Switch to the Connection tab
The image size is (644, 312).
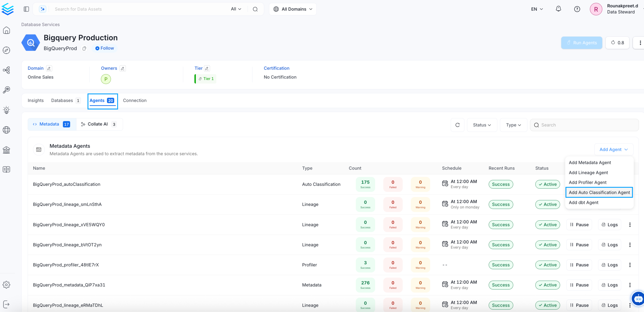point(135,100)
